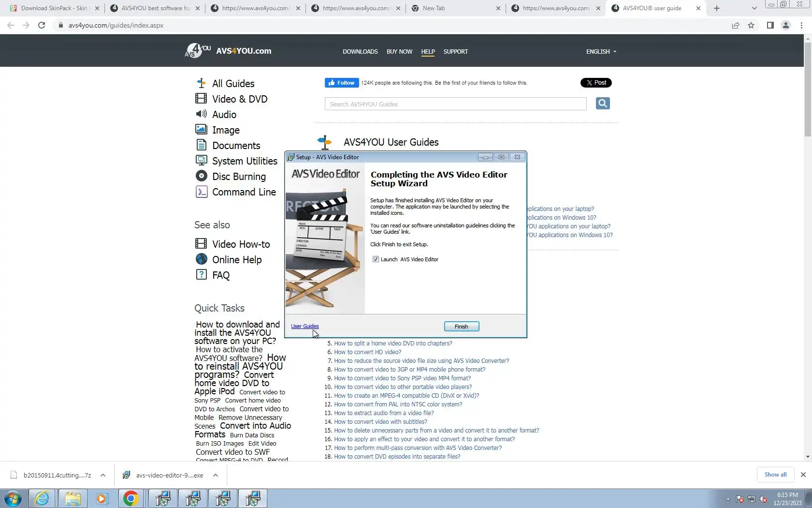Show hidden system tray icons arrow
This screenshot has height=508, width=812.
point(728,499)
